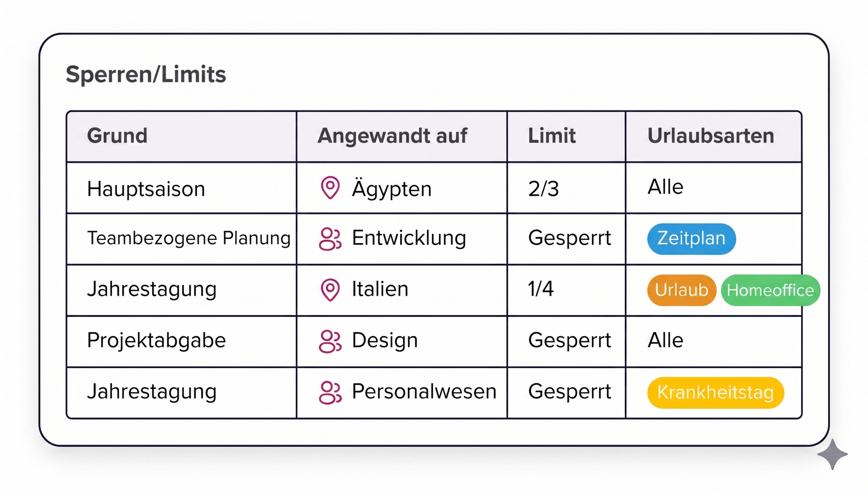Click the team icon next to Entwicklung
Viewport: 868px width, 490px height.
click(x=330, y=239)
